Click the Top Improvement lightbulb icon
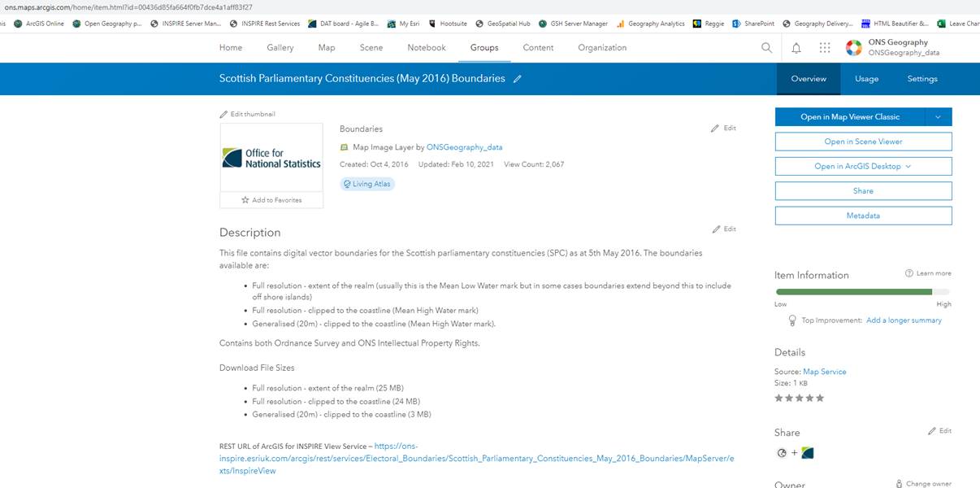 click(792, 320)
